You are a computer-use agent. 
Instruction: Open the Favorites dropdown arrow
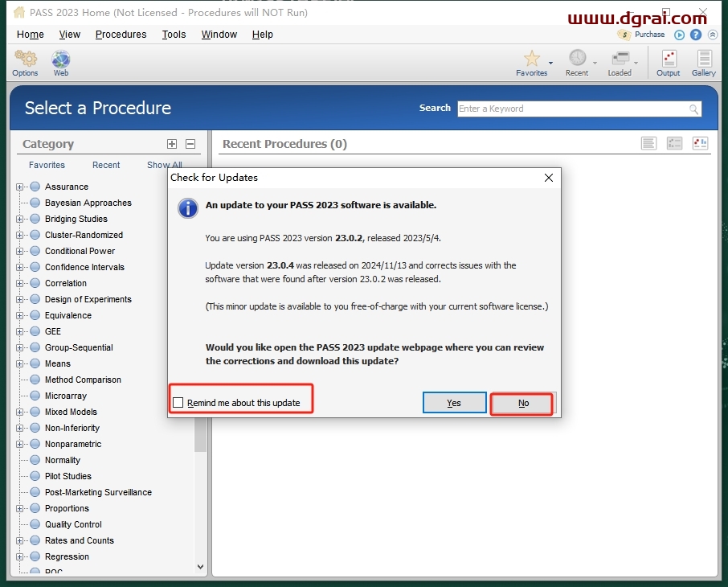coord(550,63)
